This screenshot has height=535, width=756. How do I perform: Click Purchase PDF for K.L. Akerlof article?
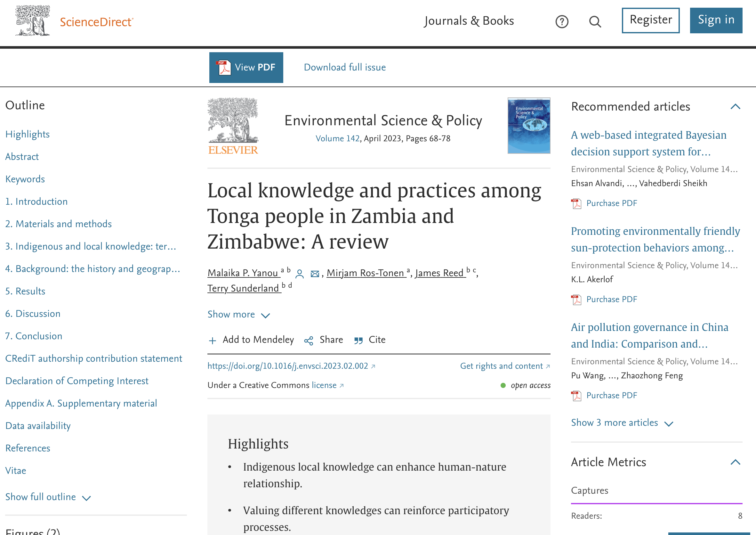coord(611,300)
